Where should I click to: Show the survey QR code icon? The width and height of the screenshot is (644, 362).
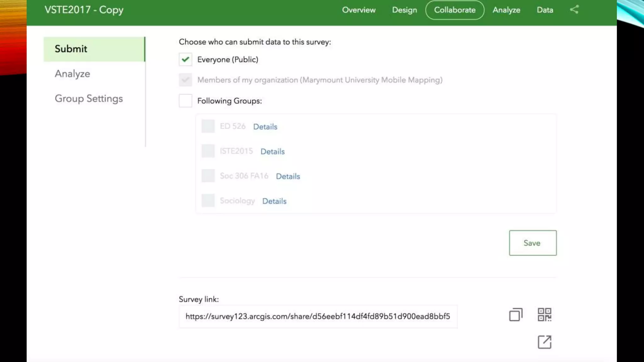coord(544,315)
